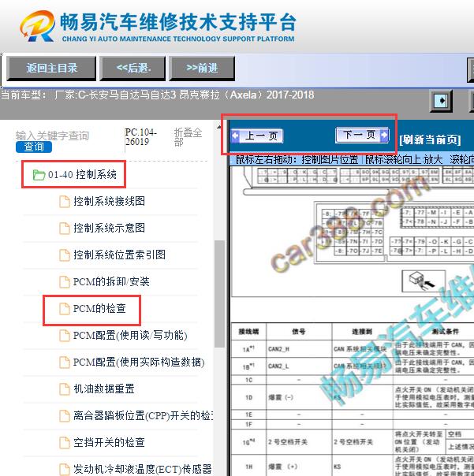Viewport: 474px width, 476px height.
Task: Click page icon beside 控制系统示意图
Action: click(65, 229)
